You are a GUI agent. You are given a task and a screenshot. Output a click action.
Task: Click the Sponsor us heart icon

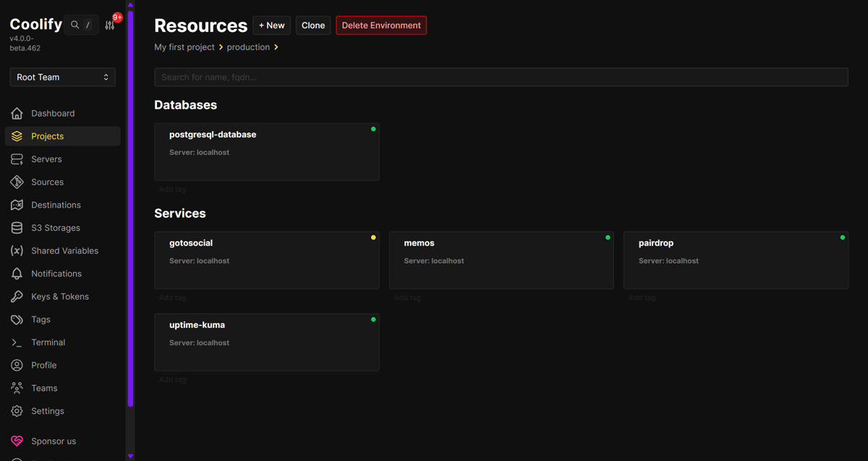click(x=17, y=441)
